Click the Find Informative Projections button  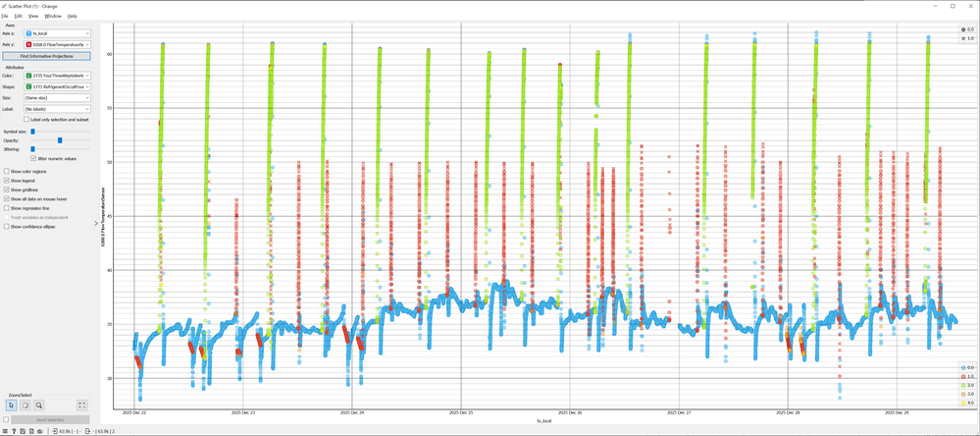click(46, 56)
